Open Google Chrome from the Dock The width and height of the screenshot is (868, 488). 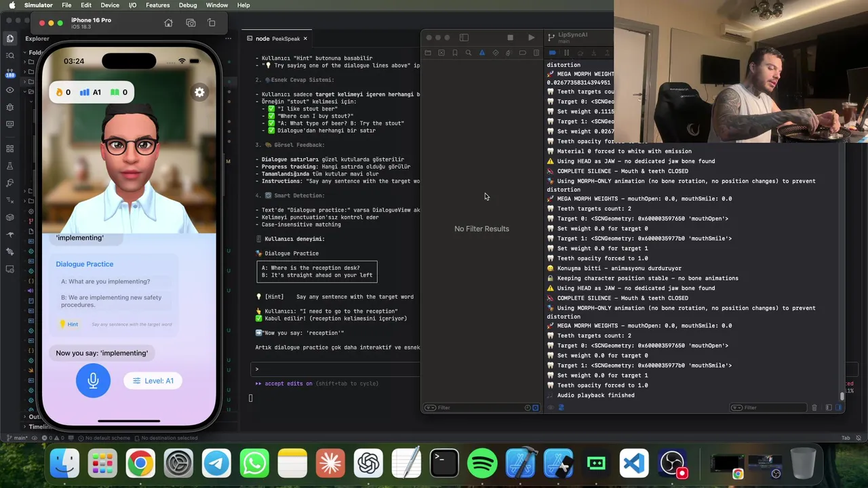pos(140,464)
